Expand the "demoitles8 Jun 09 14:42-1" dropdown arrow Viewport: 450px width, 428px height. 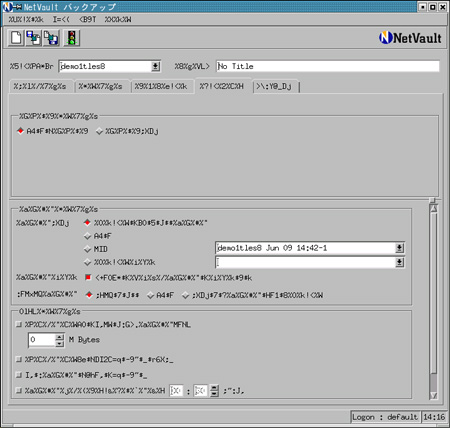pyautogui.click(x=399, y=248)
